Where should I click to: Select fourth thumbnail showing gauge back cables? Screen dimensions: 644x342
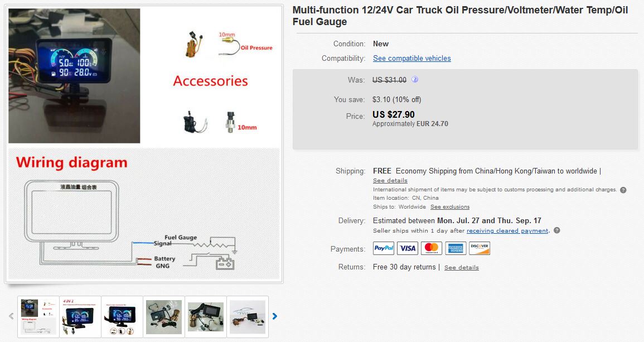coord(164,316)
